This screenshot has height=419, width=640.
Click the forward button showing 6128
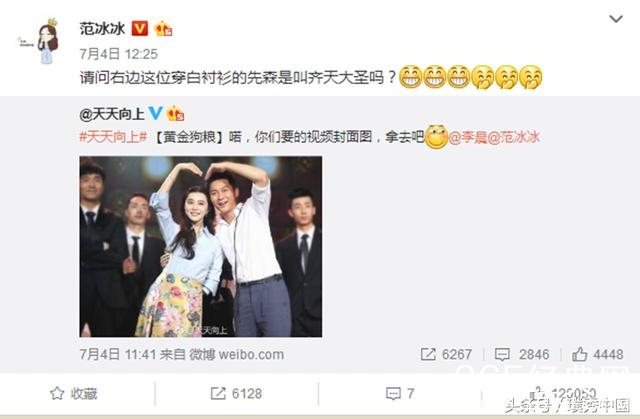[236, 393]
